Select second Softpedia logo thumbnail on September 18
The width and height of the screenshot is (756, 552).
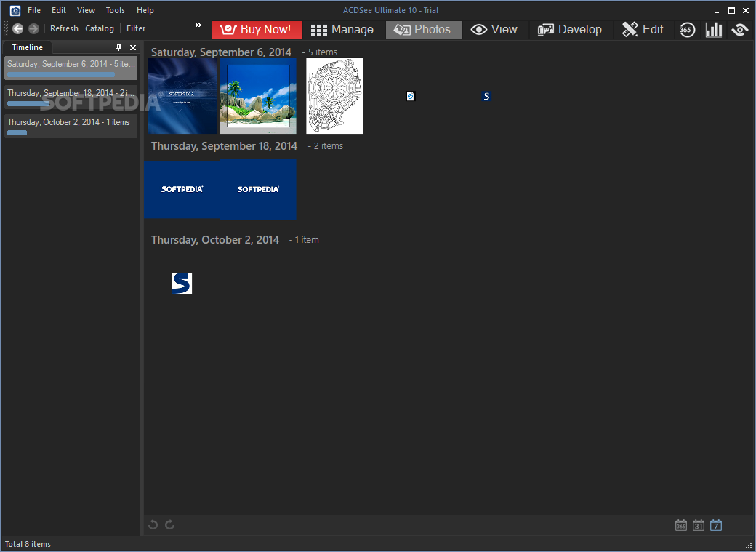[259, 189]
